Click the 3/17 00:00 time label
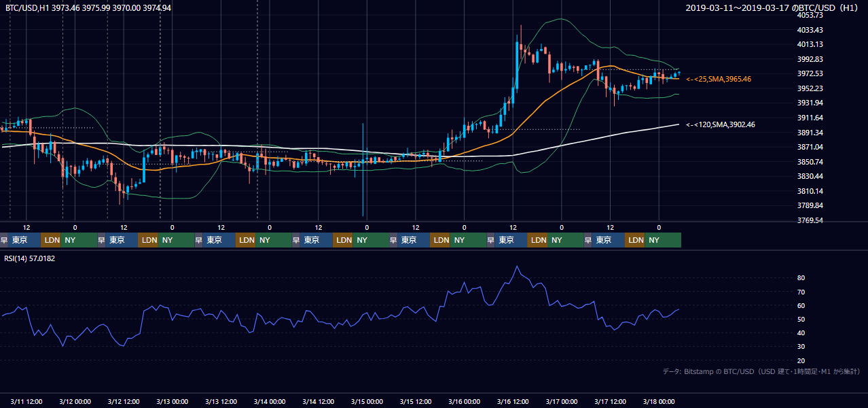 click(x=561, y=401)
